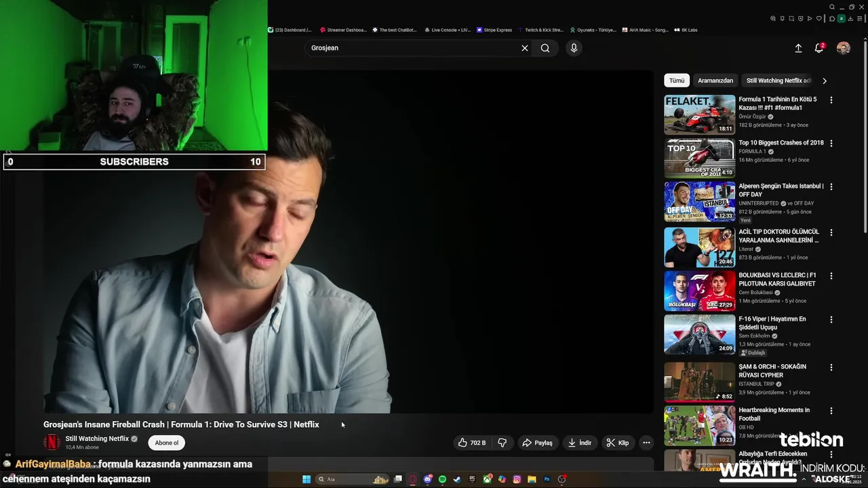Open options for BOLUKBASI VS LECLERC video
The height and width of the screenshot is (488, 868).
click(831, 276)
